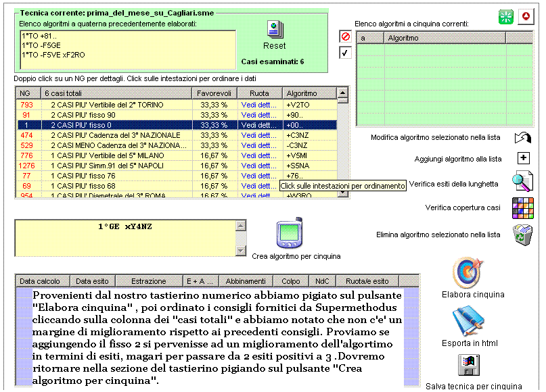This screenshot has width=546, height=392.
Task: Click the NdC column header
Action: tap(323, 281)
